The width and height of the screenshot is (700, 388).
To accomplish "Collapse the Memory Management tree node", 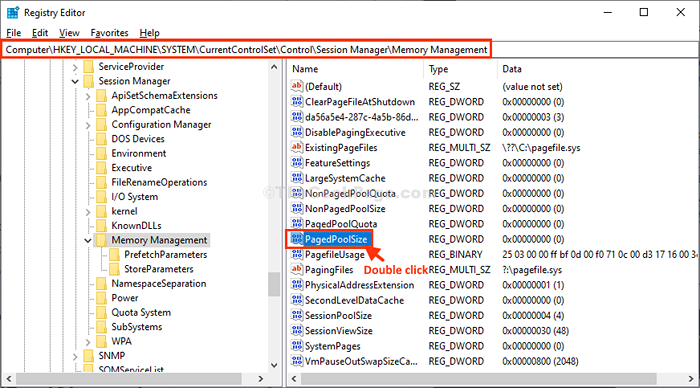I will tap(88, 241).
